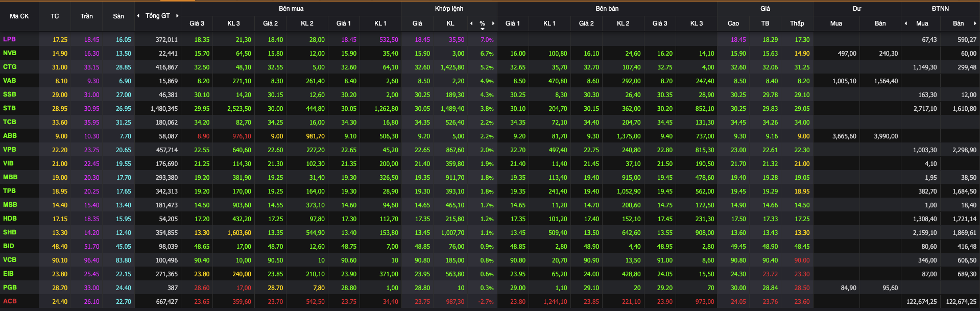This screenshot has height=311, width=980.
Task: Click right arrow beside Tổng GT header
Action: (x=177, y=16)
